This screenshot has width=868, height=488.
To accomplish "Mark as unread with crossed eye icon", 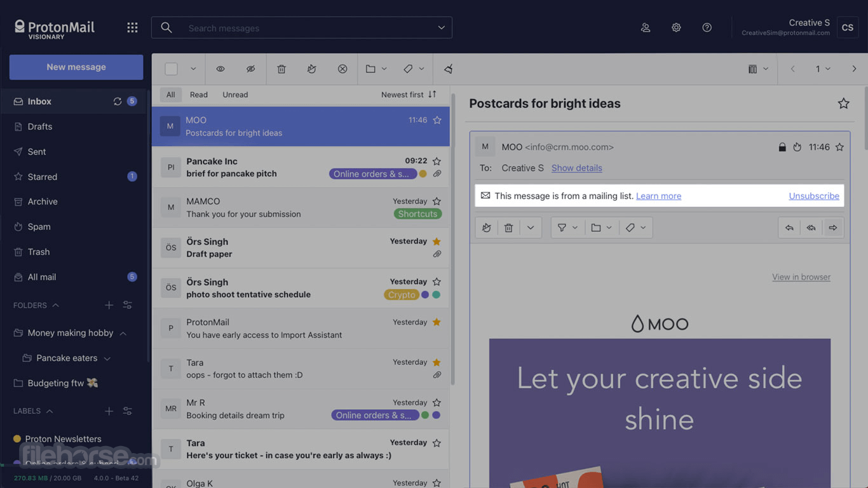I will click(251, 69).
